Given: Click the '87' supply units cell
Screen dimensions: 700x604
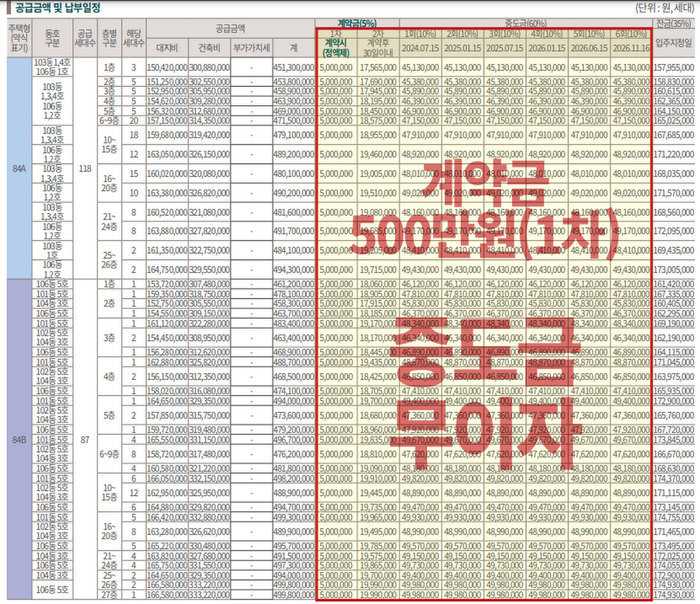Looking at the screenshot, I should [x=85, y=440].
